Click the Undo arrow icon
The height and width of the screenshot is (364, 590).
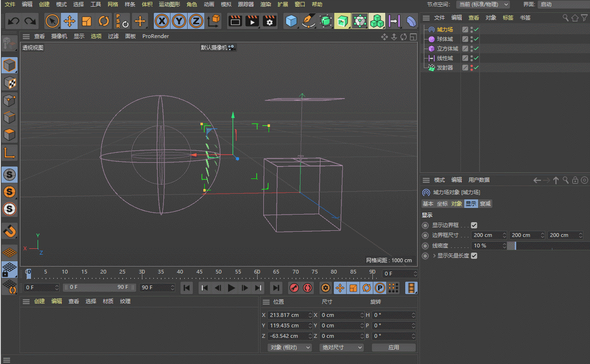14,21
